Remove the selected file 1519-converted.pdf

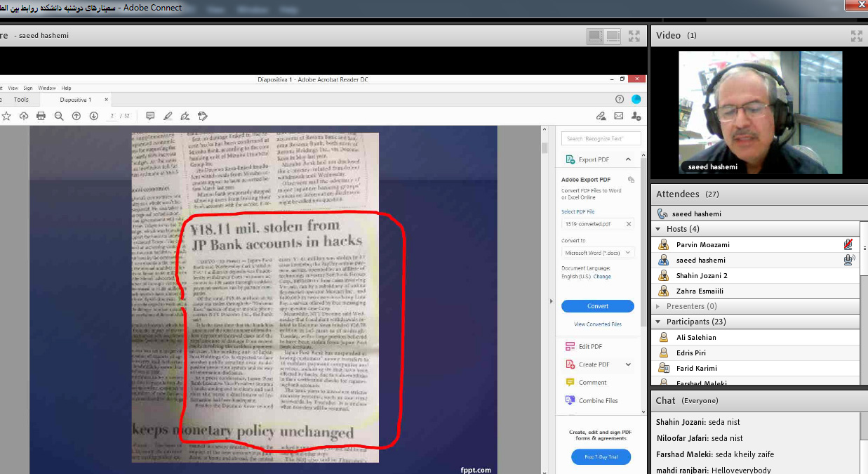(x=629, y=224)
